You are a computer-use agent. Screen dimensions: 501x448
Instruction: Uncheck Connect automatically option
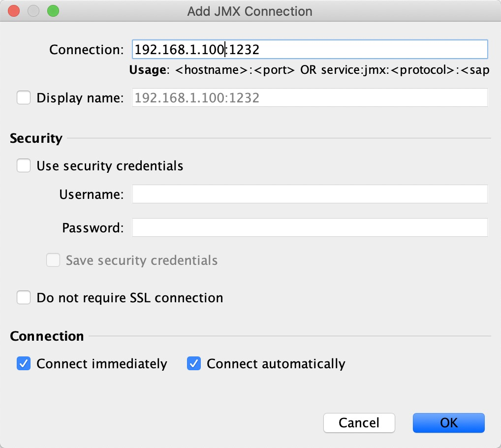coord(194,364)
